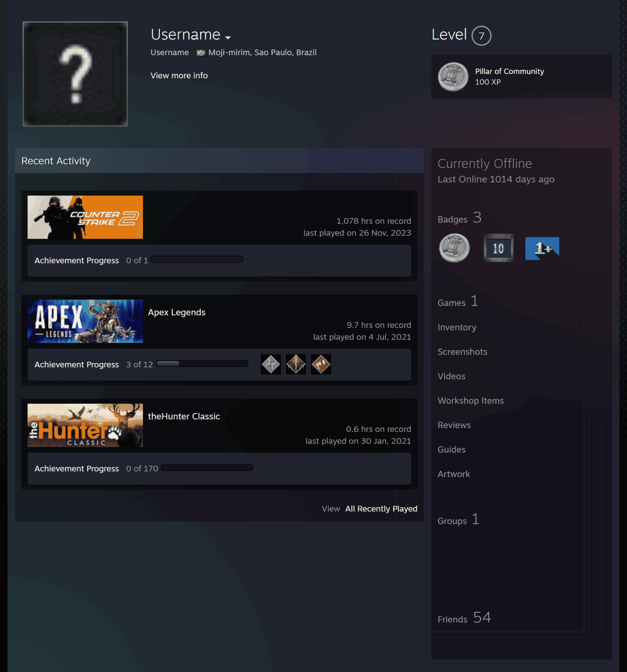Click the Brazil flag icon
This screenshot has height=672, width=627.
[201, 53]
